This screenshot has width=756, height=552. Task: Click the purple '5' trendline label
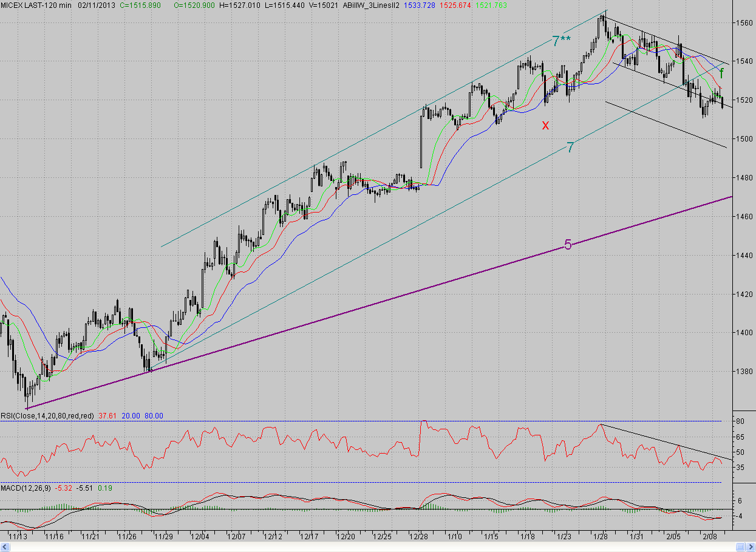click(x=568, y=245)
